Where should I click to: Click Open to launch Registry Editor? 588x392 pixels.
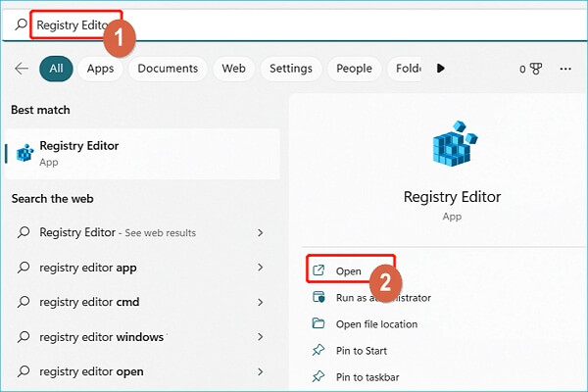(348, 270)
